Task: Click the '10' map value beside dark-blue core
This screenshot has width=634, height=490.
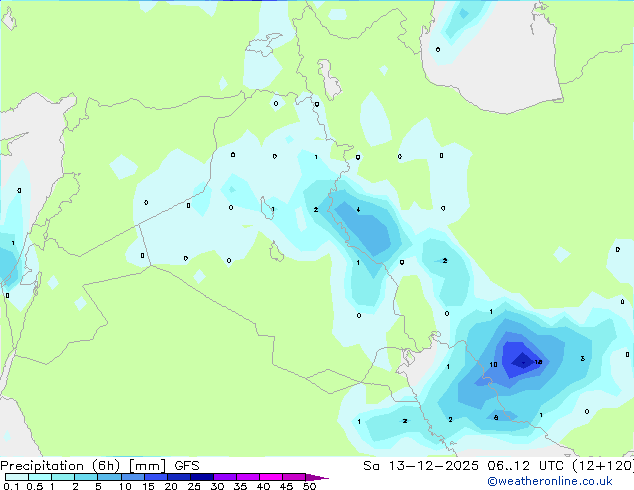Action: click(x=493, y=365)
